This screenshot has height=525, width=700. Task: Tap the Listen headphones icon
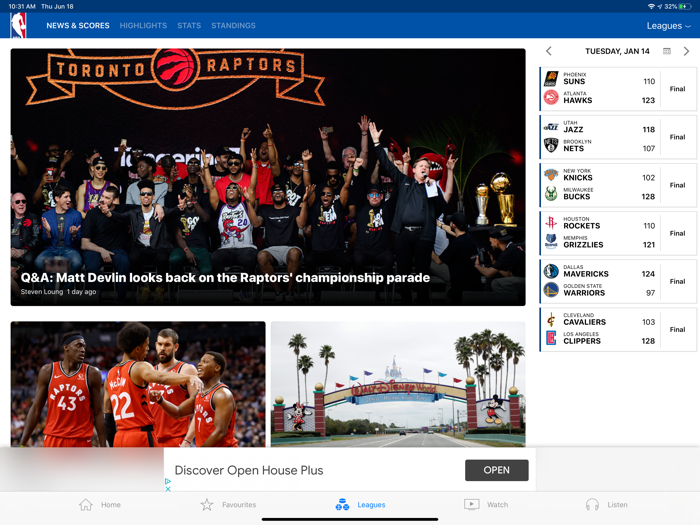[x=592, y=505]
